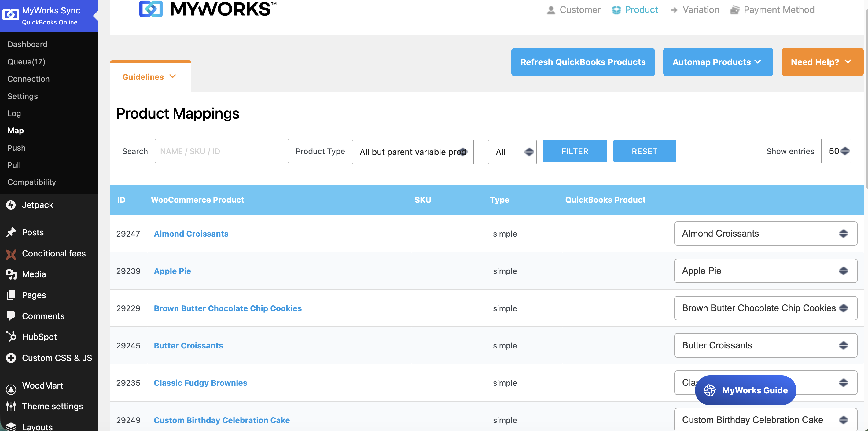Click the WoodMart icon in sidebar

tap(11, 389)
